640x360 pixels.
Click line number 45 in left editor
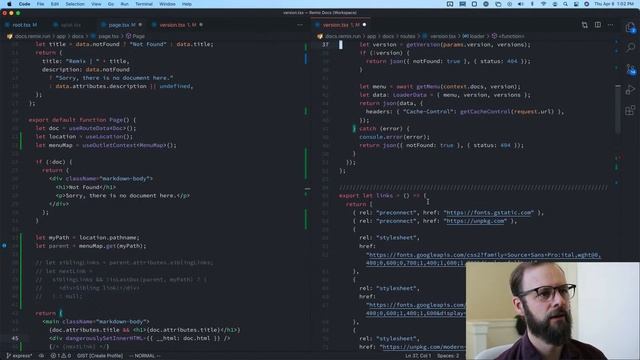tap(15, 338)
